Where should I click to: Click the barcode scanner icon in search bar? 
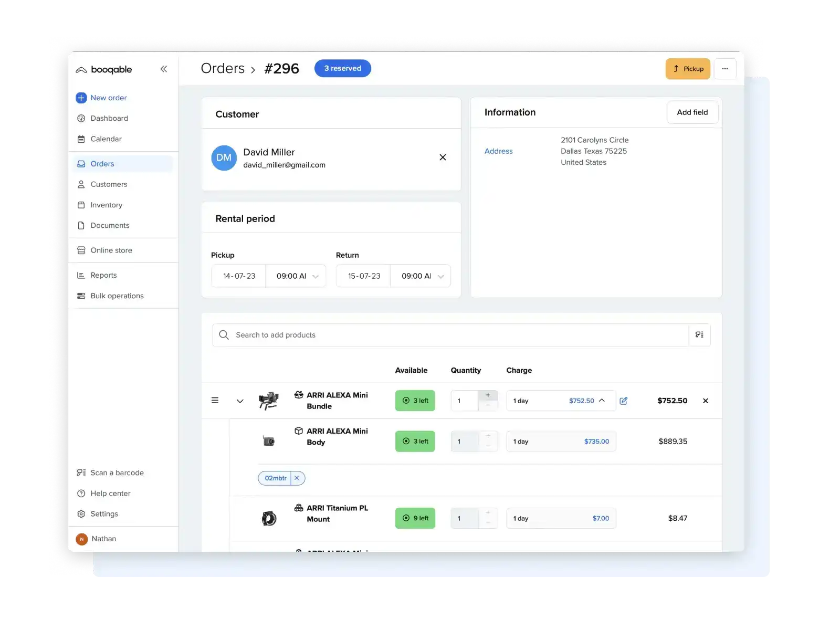pos(699,334)
